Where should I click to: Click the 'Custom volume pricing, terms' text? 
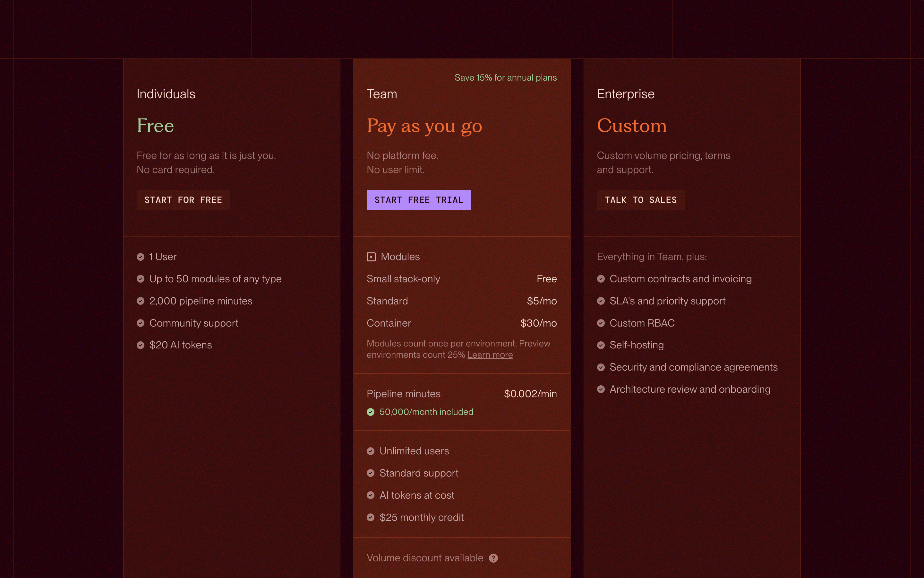click(663, 156)
